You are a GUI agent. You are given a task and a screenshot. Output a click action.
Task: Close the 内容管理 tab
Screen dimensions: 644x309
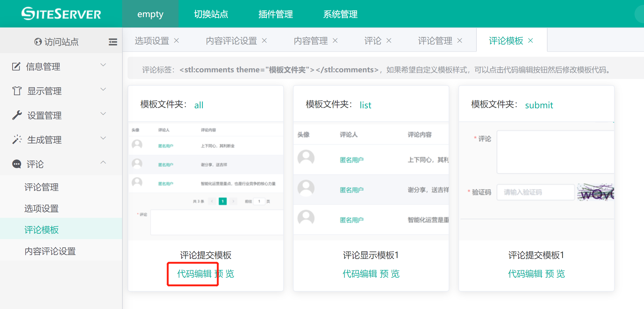point(335,41)
